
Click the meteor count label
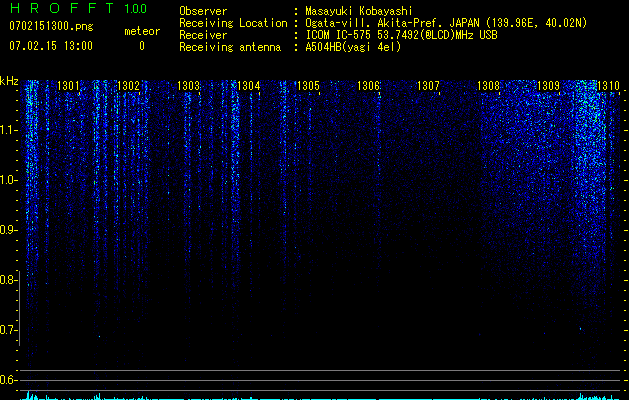click(142, 31)
